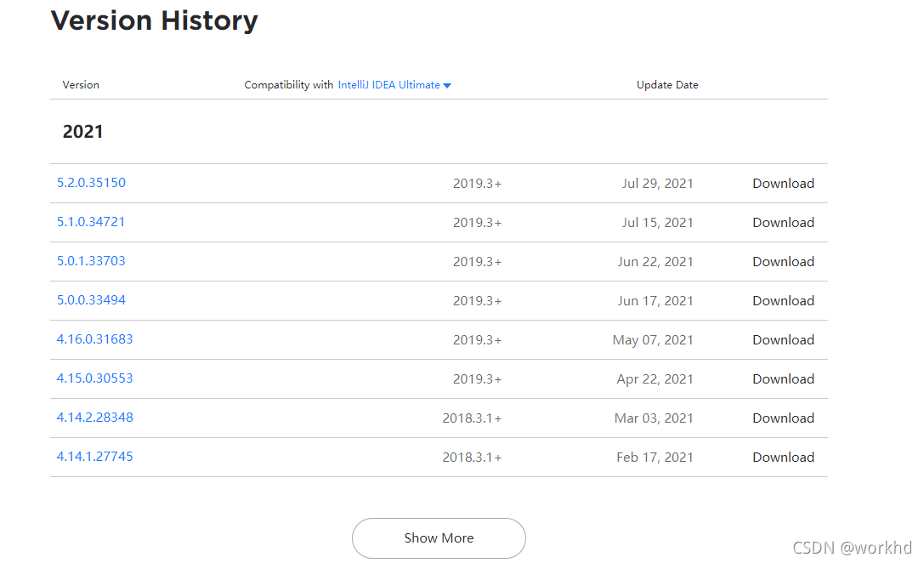Click the Show More button
924x563 pixels.
pos(439,538)
